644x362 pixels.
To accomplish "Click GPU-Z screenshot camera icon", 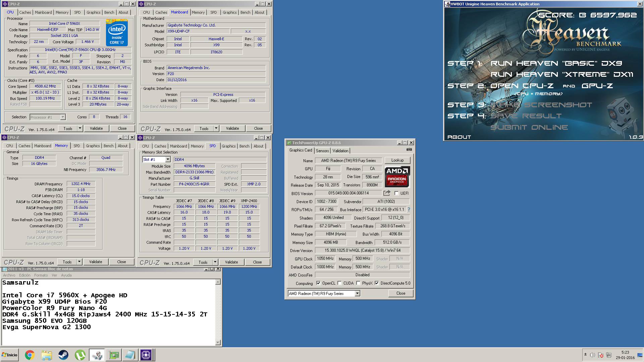I will [x=409, y=149].
